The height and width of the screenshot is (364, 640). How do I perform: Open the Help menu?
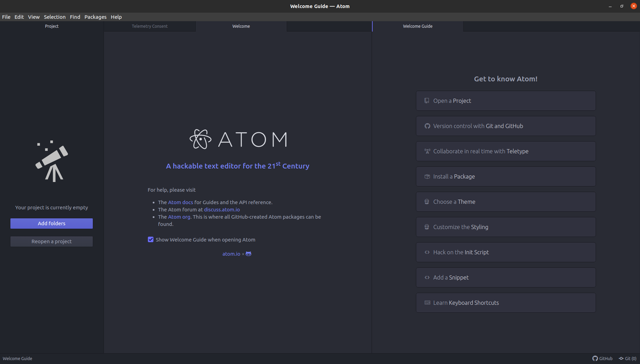(116, 17)
